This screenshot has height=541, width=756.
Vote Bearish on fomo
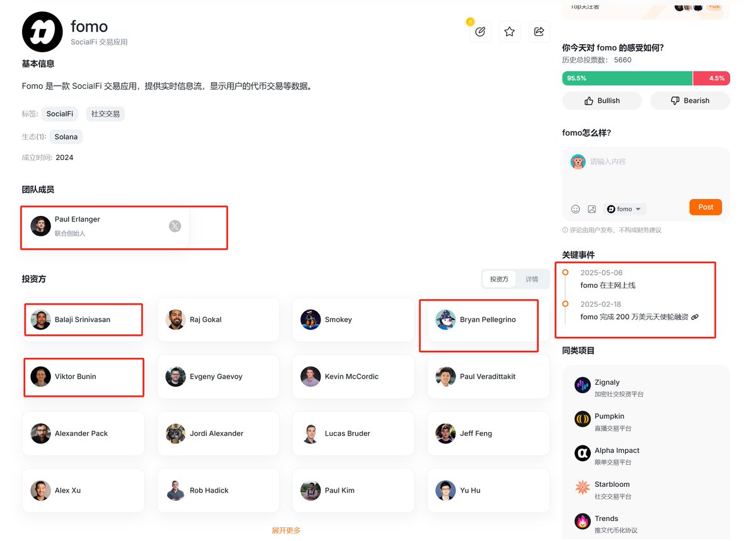[x=690, y=101]
